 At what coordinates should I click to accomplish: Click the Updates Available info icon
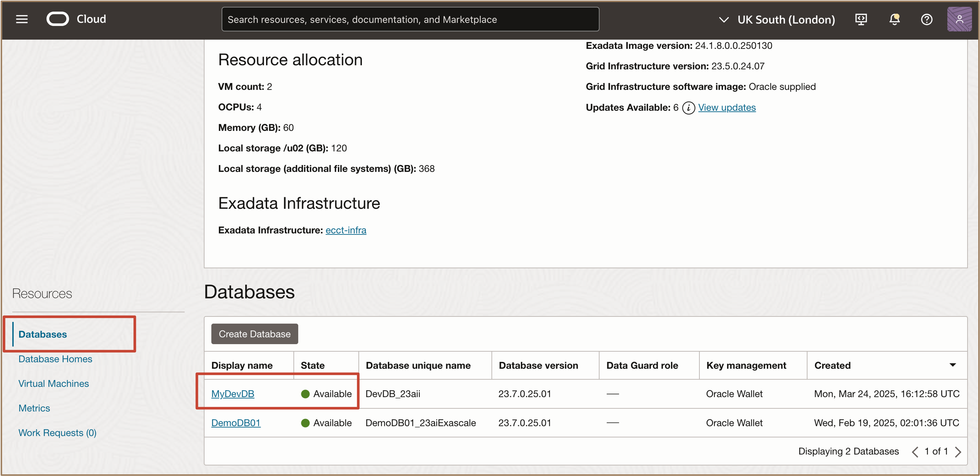pyautogui.click(x=688, y=108)
